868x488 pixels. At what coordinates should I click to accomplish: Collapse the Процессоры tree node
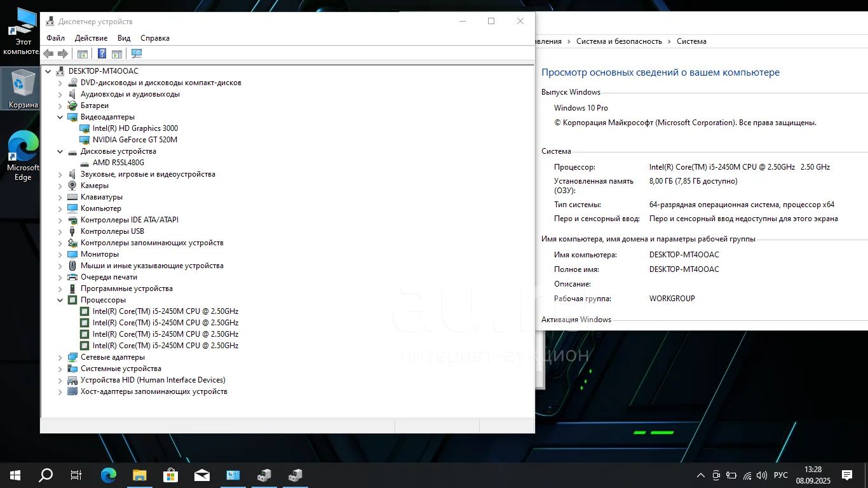(60, 300)
